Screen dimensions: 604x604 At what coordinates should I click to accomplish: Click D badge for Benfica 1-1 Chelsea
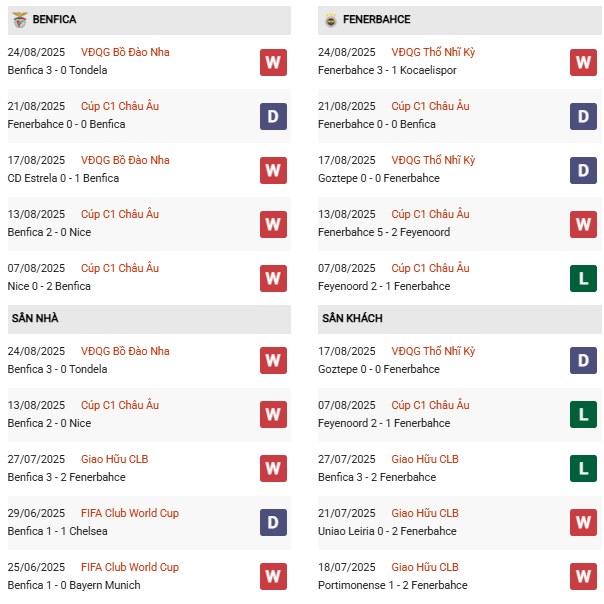[x=273, y=523]
